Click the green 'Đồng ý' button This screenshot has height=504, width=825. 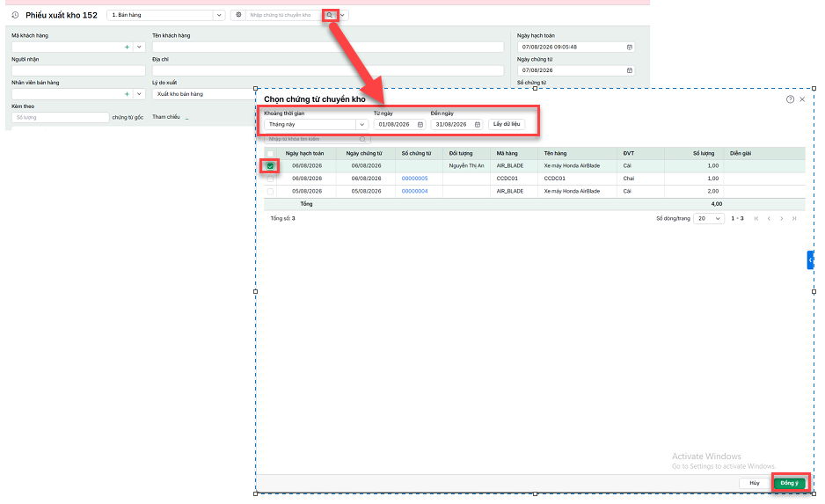(789, 483)
